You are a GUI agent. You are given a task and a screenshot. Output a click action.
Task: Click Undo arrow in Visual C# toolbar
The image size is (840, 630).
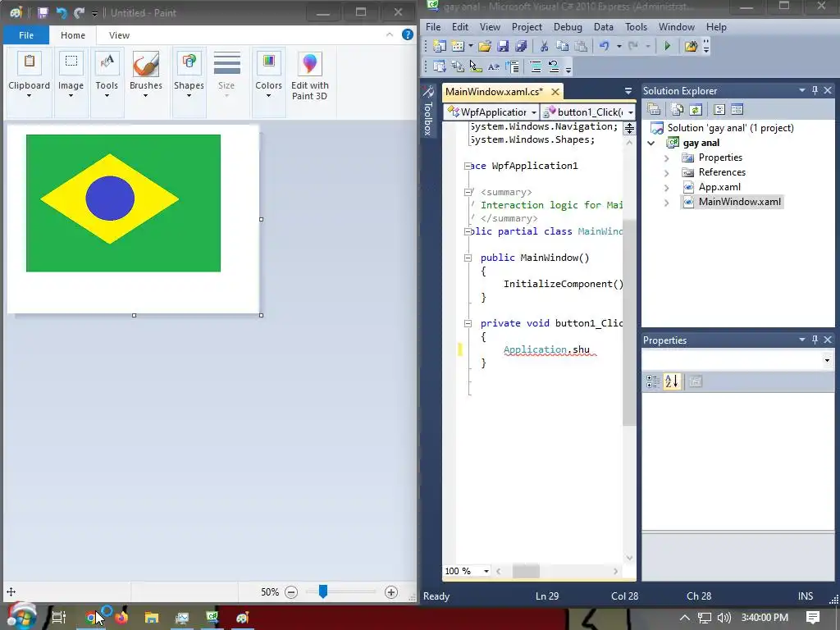(605, 47)
